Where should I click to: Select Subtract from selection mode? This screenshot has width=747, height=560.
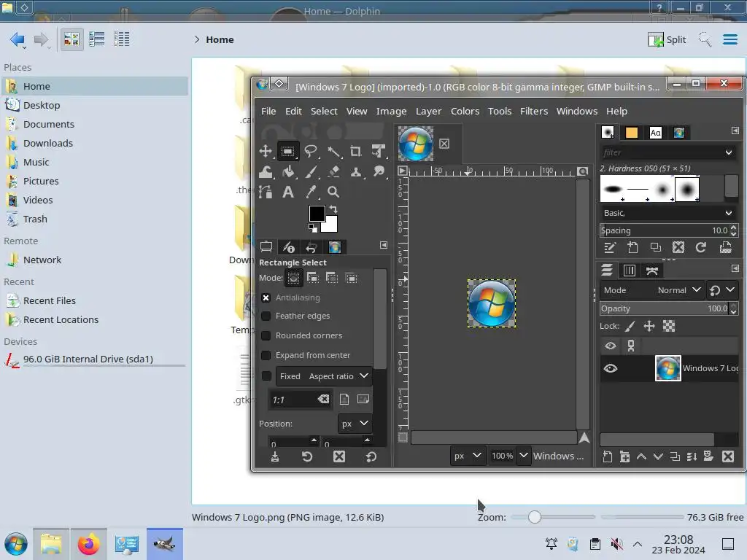click(x=332, y=278)
